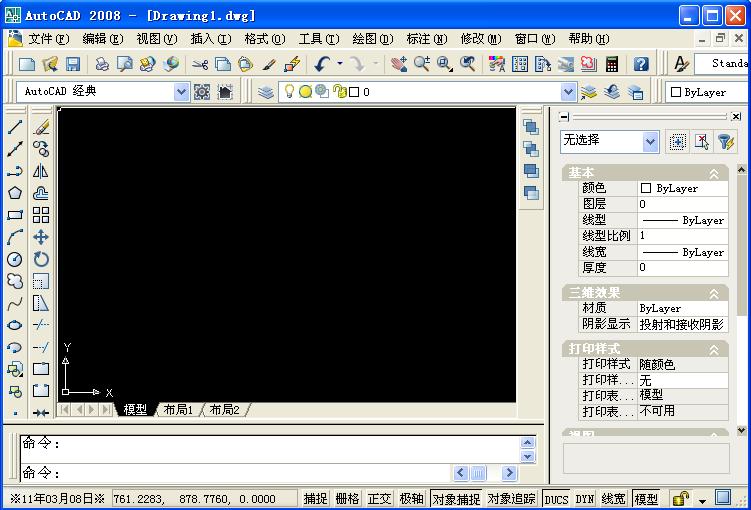The image size is (751, 510).
Task: Open the 格式(O) menu
Action: click(264, 38)
